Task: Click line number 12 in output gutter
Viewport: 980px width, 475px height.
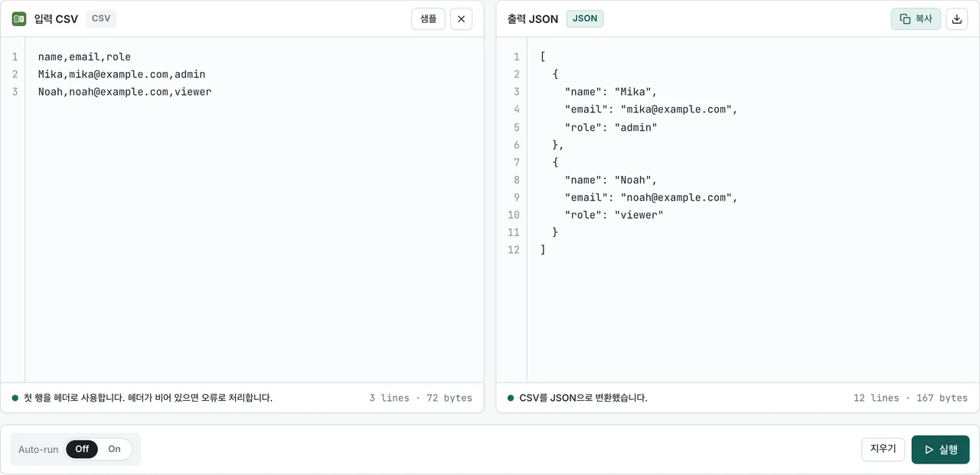Action: 514,250
